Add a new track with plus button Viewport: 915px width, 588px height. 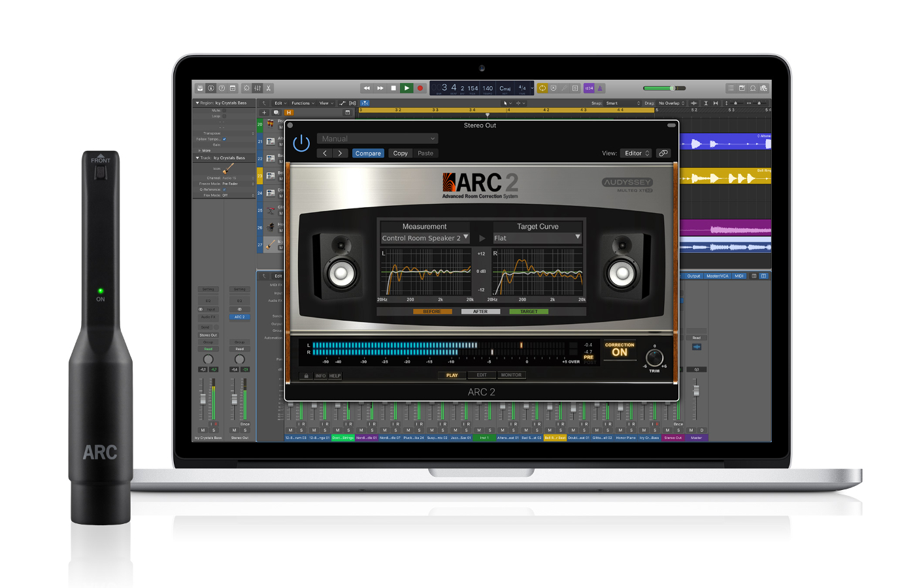tap(265, 112)
